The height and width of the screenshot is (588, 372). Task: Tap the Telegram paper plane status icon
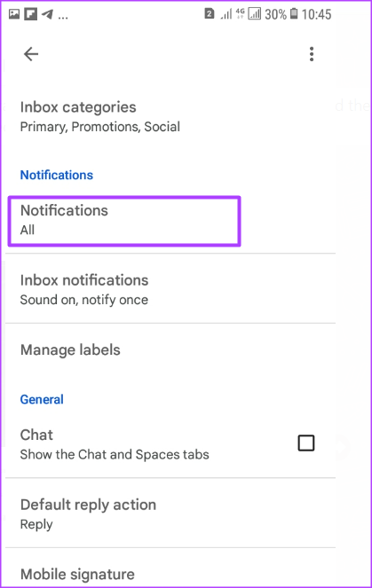pos(48,14)
